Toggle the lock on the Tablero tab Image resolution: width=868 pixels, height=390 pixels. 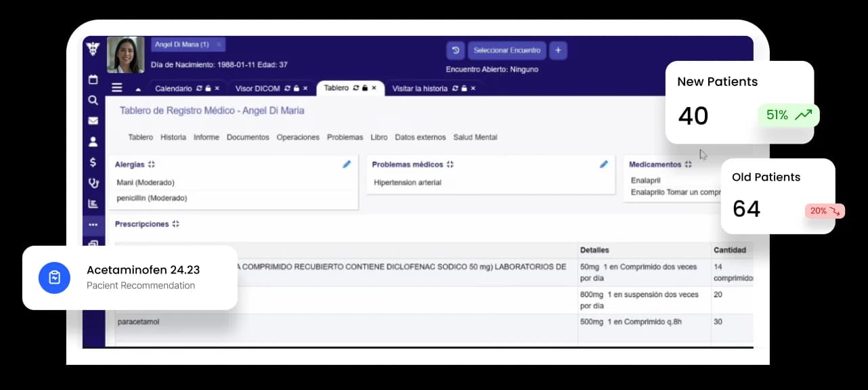pos(364,88)
